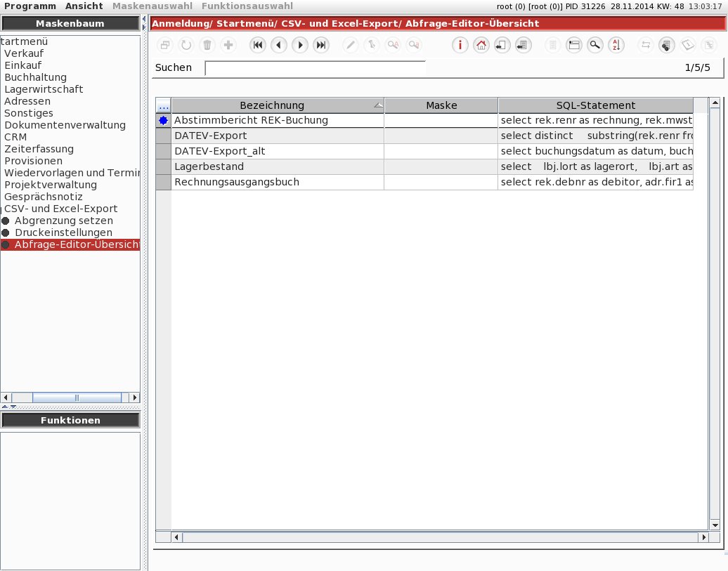Go to next record arrow

pyautogui.click(x=300, y=45)
